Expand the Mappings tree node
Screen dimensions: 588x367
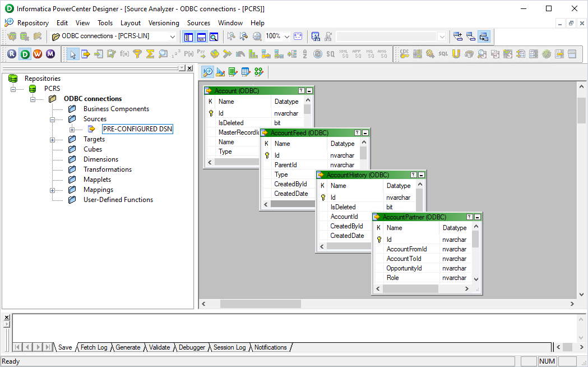click(x=52, y=189)
